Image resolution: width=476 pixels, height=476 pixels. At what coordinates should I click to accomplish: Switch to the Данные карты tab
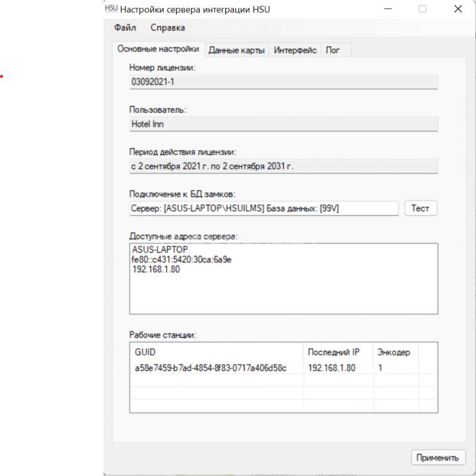236,50
